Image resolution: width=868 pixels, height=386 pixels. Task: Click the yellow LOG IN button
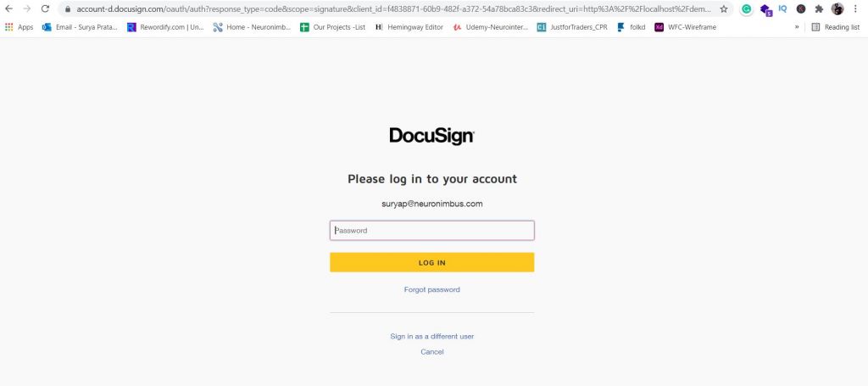pyautogui.click(x=431, y=262)
